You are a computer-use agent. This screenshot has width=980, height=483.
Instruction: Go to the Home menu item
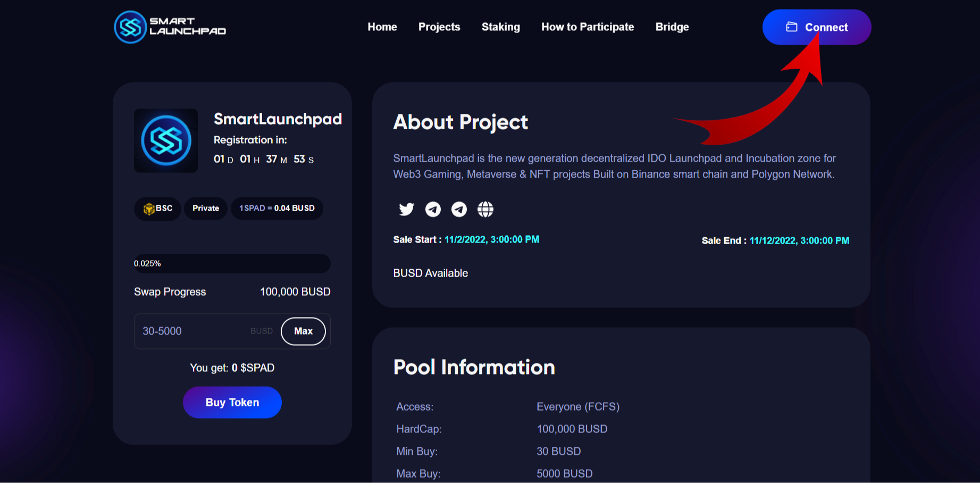[382, 27]
